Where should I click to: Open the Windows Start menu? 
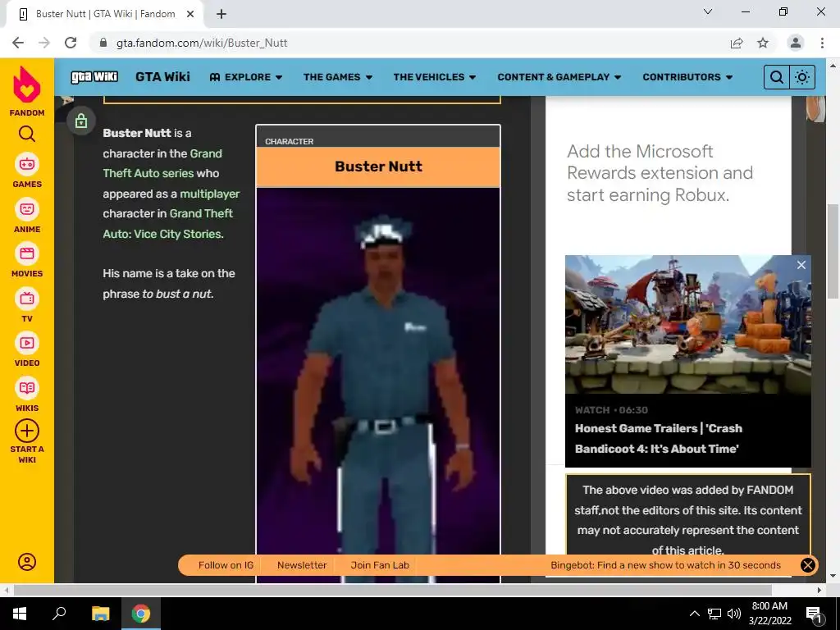(20, 614)
